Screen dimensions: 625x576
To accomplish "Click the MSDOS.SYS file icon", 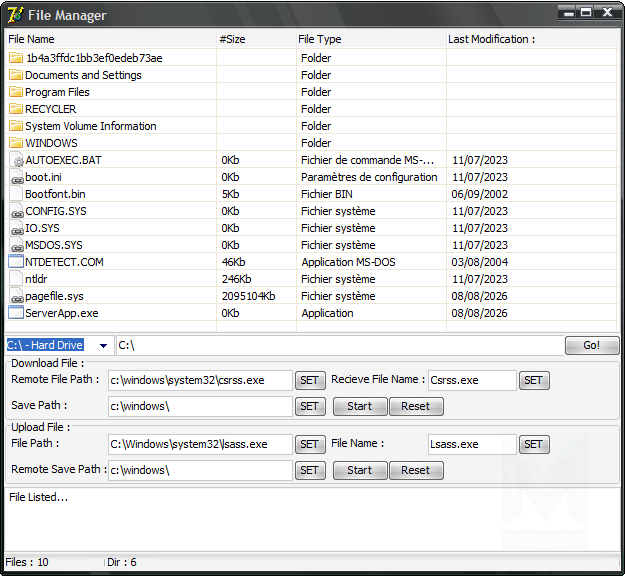I will pos(16,245).
